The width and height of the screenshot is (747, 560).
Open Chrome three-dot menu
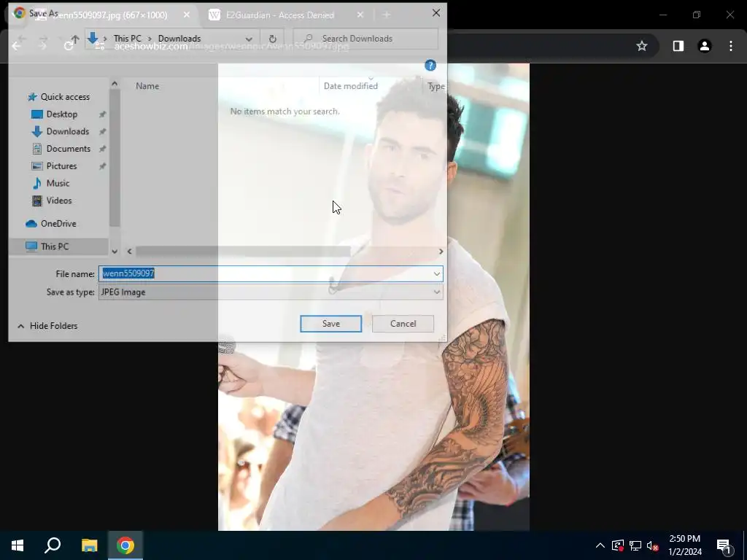[731, 46]
